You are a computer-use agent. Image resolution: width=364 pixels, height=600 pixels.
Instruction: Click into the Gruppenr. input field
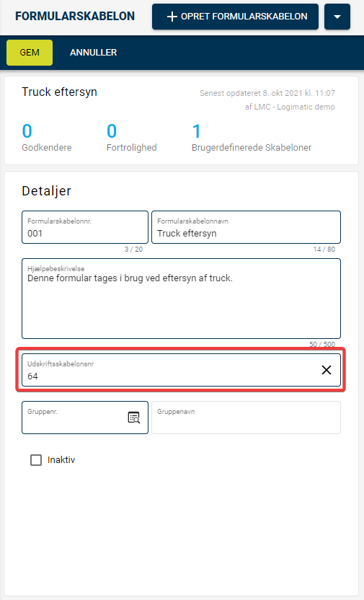(x=74, y=418)
